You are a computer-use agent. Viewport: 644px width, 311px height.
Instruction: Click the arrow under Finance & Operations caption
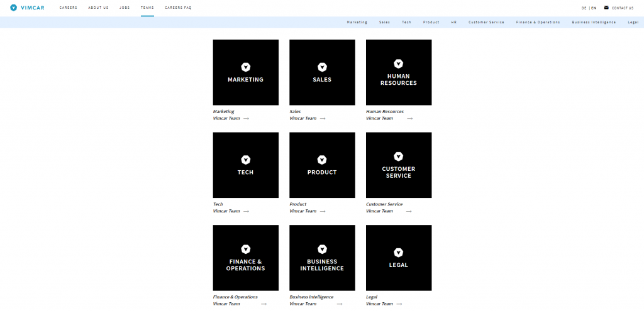click(264, 304)
